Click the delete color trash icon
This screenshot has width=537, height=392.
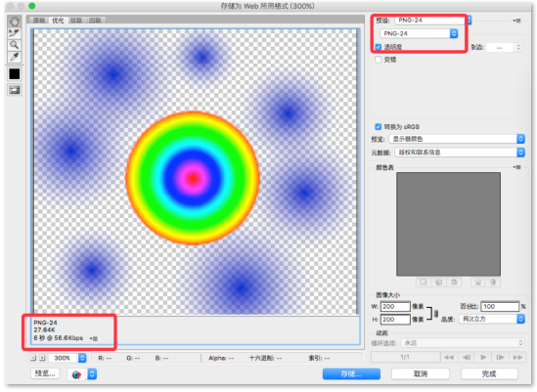[493, 283]
